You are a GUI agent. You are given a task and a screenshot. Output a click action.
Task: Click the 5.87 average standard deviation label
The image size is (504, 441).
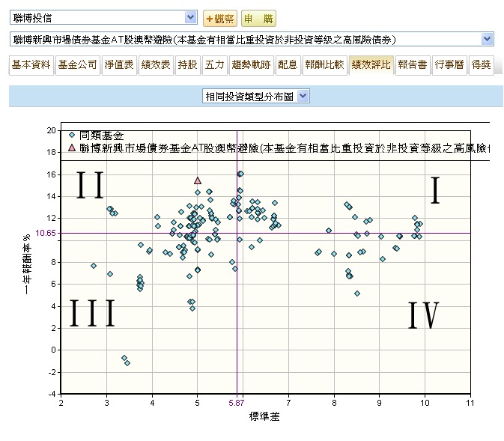pos(237,403)
